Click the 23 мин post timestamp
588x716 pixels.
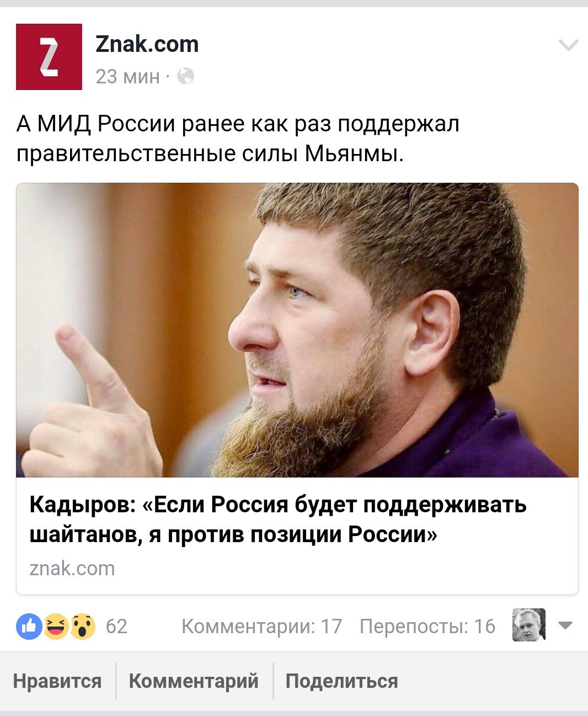(127, 76)
